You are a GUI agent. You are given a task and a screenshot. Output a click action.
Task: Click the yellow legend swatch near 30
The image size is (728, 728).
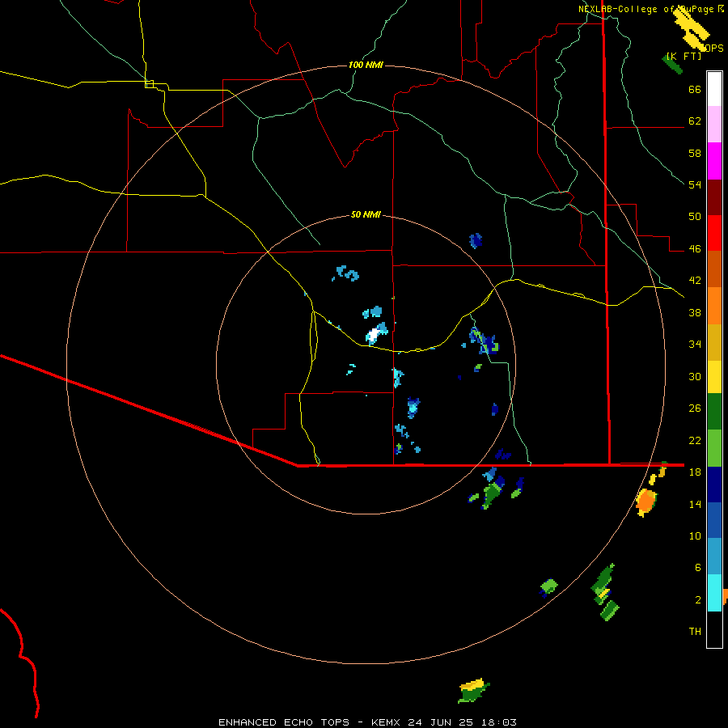point(714,377)
